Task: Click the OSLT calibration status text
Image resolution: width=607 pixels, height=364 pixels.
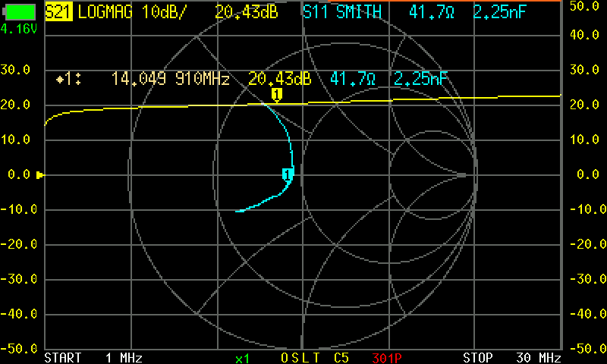Action: coord(300,358)
